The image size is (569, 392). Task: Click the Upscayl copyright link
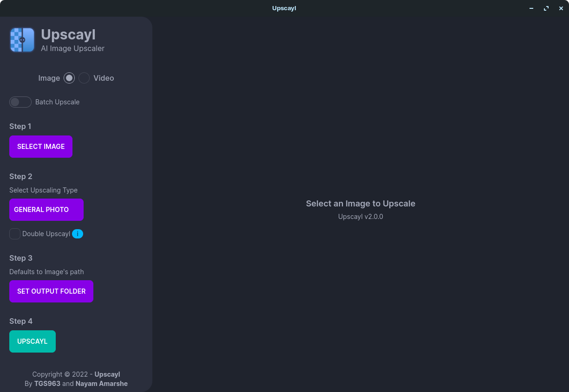point(107,374)
